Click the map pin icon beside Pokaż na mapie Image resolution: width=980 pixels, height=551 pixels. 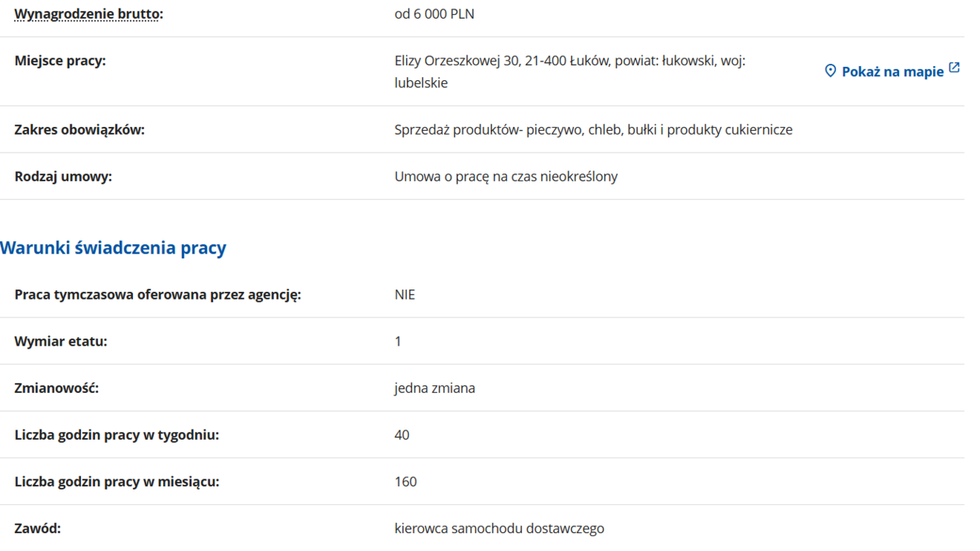coord(830,72)
